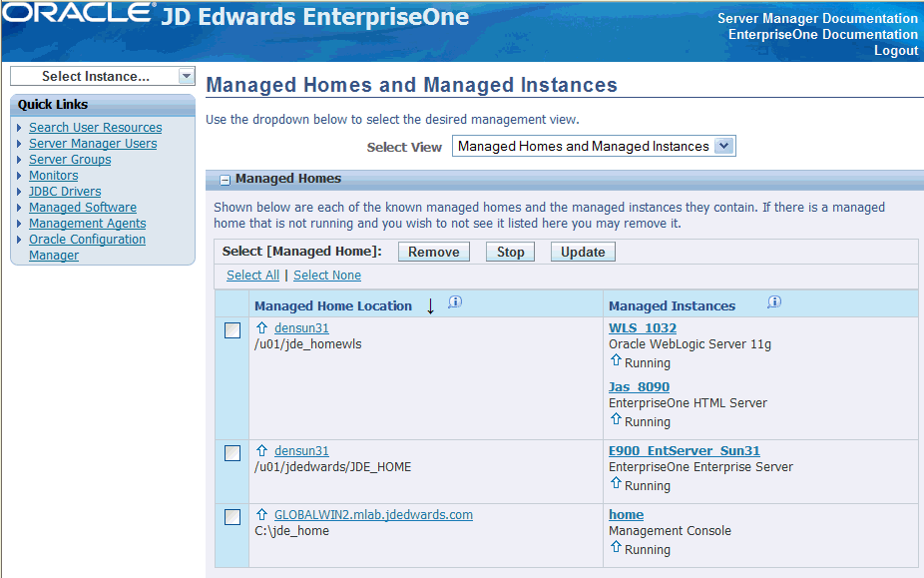
Task: Click info icon beside Managed Home Location
Action: 455,301
